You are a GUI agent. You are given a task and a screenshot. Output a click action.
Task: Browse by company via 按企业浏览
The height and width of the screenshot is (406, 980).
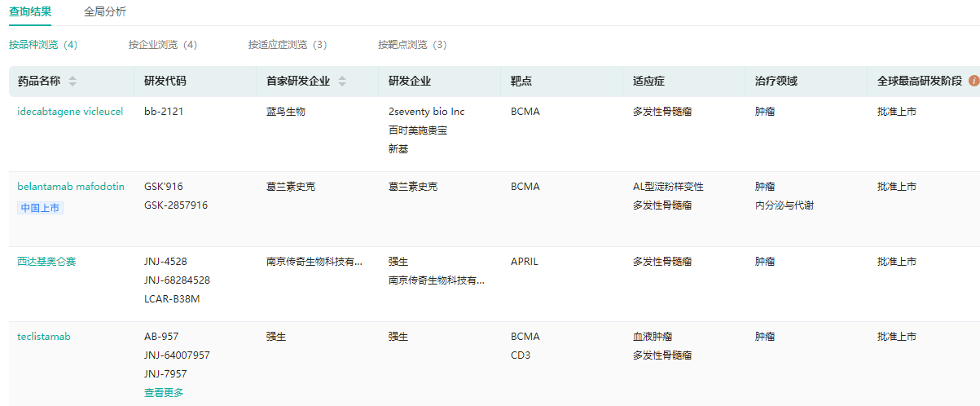163,45
